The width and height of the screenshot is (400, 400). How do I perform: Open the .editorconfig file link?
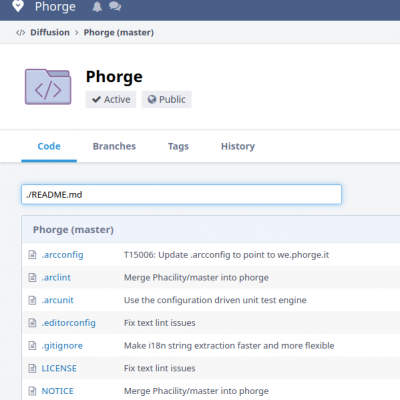point(68,323)
